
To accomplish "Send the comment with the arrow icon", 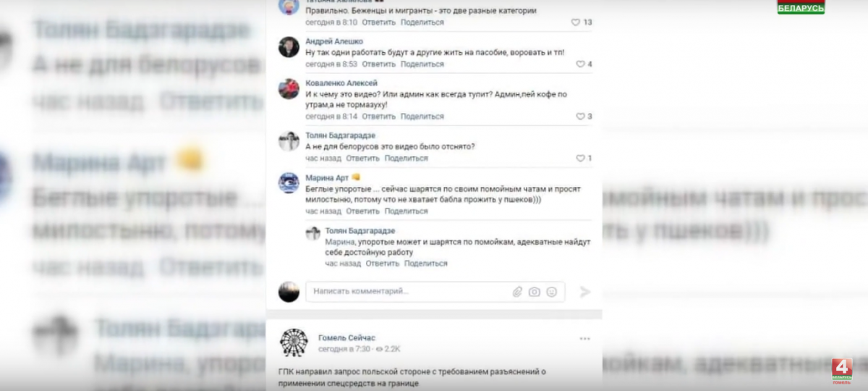I will (x=585, y=292).
